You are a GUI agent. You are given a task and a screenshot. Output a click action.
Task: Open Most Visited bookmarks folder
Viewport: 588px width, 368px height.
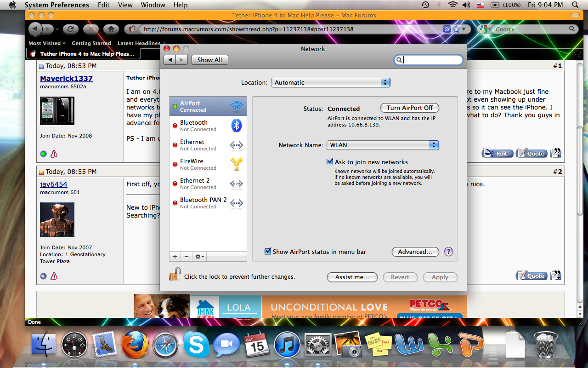point(47,43)
